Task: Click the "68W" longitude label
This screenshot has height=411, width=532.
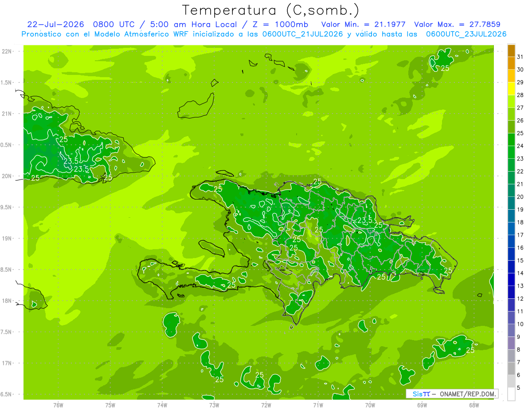Action: click(x=474, y=405)
